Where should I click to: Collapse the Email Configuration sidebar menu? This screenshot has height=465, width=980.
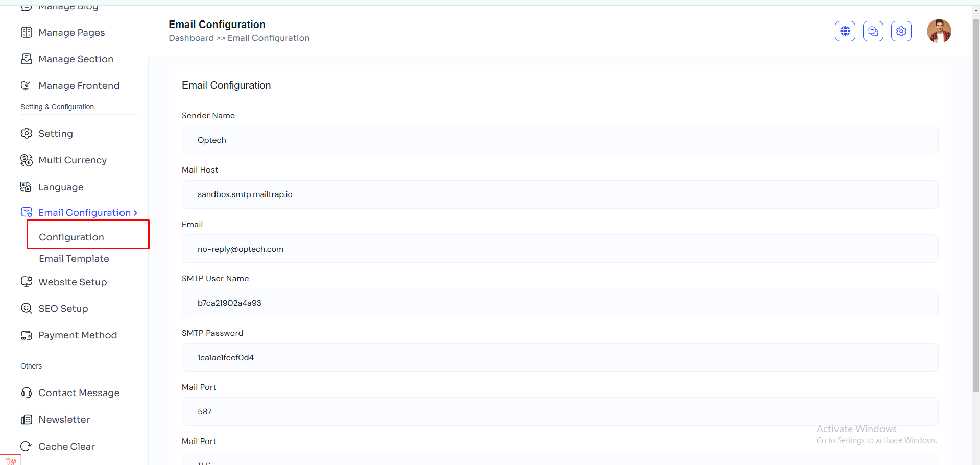click(x=85, y=213)
